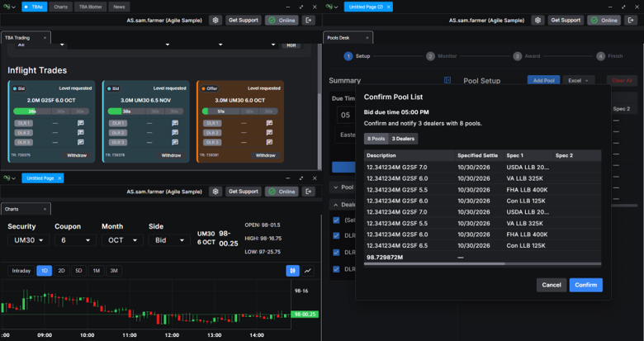Switch to line chart view icon
Screen dimensions: 644x341
[x=308, y=271]
